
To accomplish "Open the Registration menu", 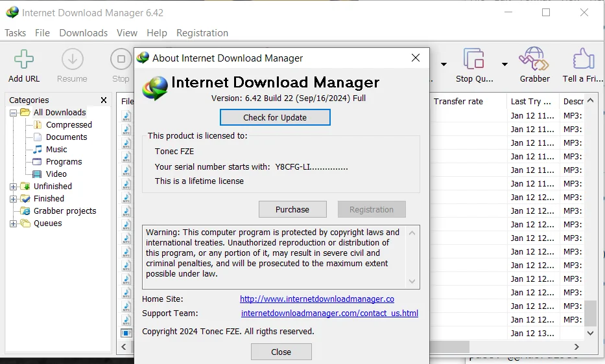I will pos(202,33).
